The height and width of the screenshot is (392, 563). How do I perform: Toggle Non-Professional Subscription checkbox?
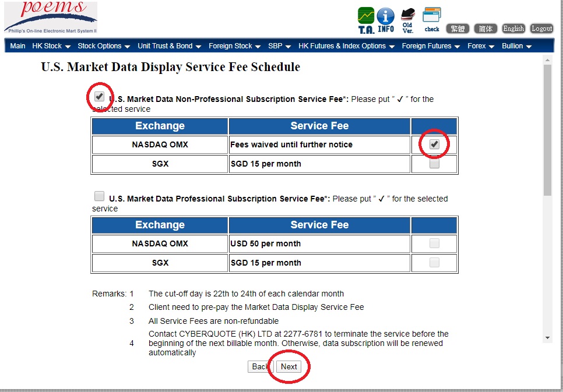click(100, 97)
